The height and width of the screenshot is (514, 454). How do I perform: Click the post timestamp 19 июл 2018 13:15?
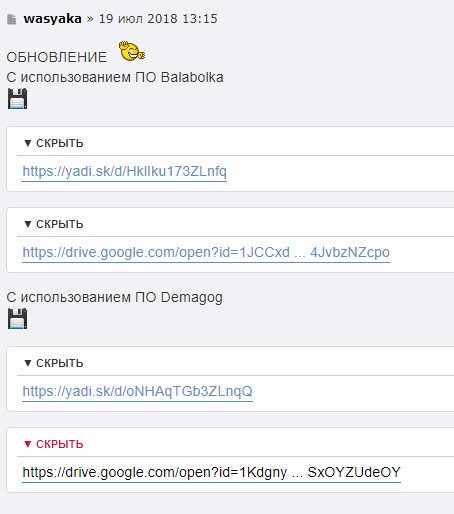click(x=158, y=19)
